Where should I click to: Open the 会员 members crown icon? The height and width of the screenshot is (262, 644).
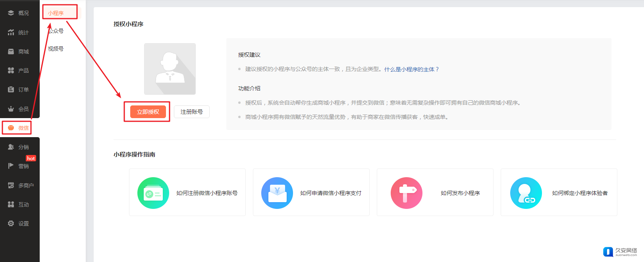pyautogui.click(x=11, y=109)
